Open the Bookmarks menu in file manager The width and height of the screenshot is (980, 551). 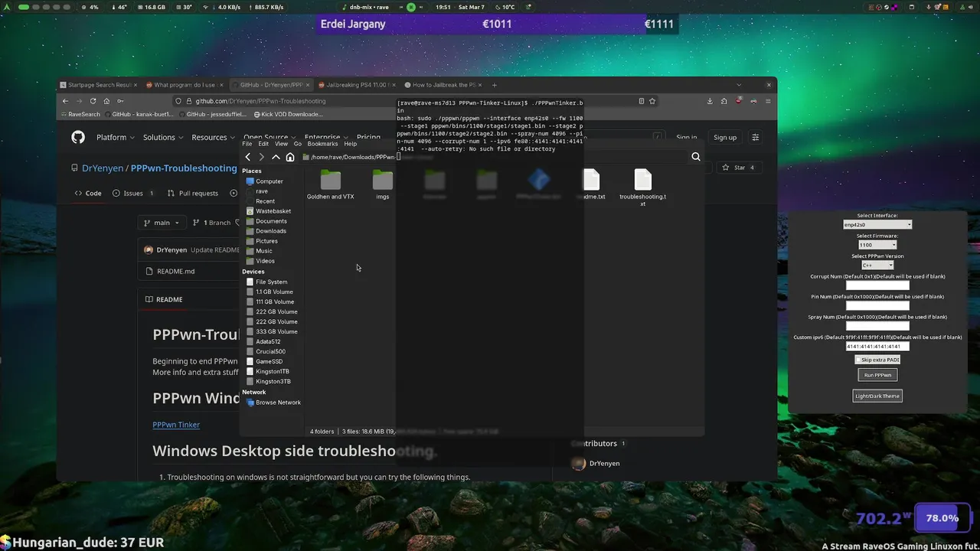click(322, 144)
